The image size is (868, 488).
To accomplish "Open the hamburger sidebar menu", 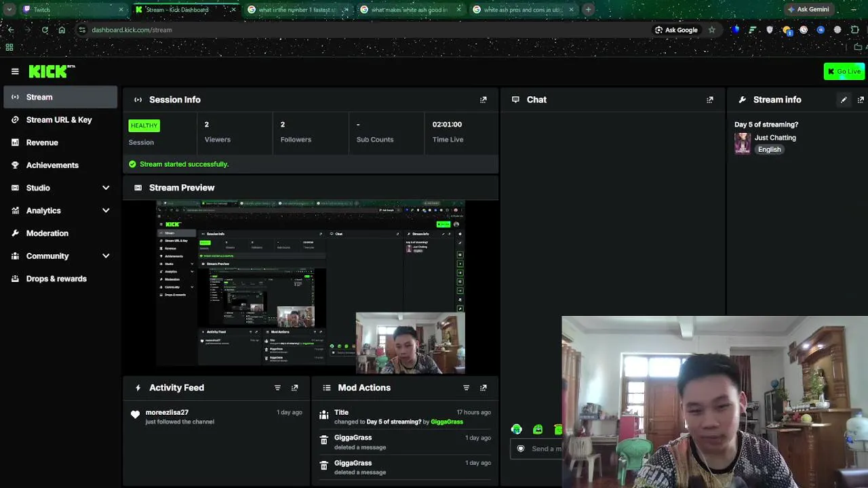I will [15, 71].
